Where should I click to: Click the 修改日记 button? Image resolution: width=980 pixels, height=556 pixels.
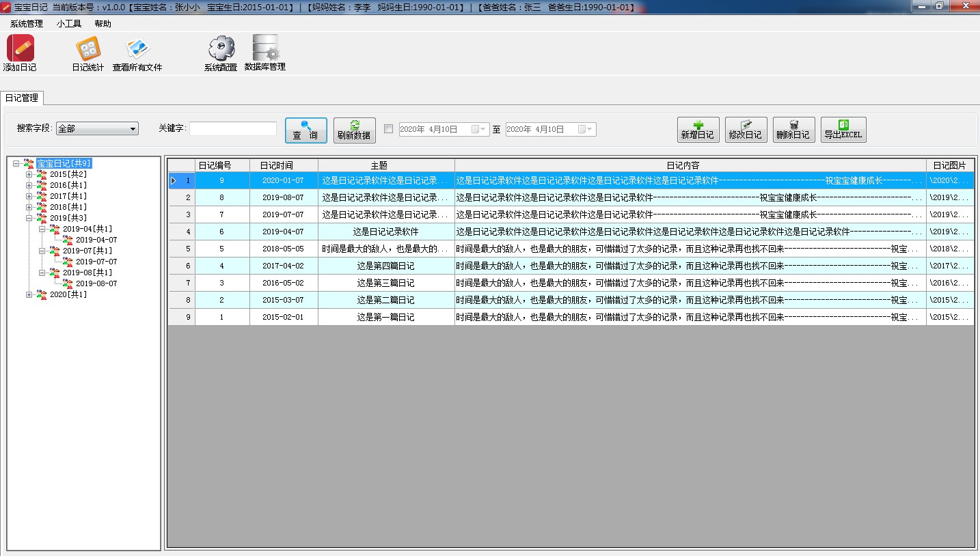coord(746,130)
